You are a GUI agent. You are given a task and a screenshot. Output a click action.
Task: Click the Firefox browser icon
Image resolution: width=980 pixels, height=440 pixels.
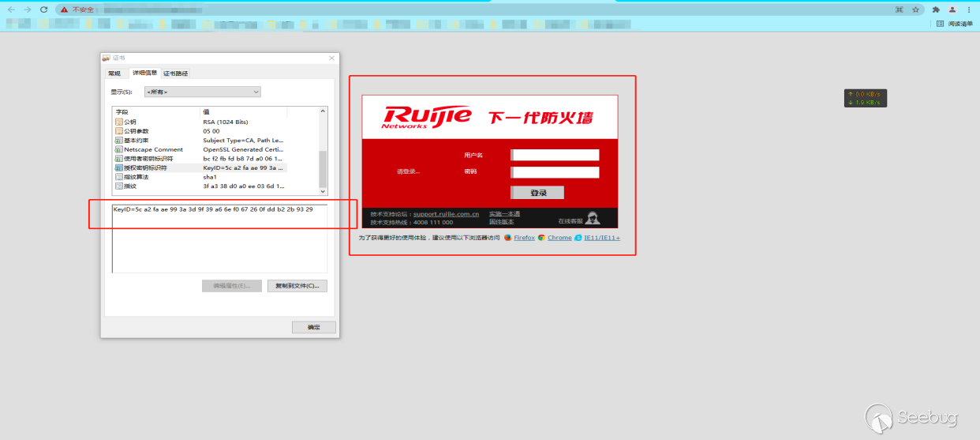pyautogui.click(x=508, y=237)
